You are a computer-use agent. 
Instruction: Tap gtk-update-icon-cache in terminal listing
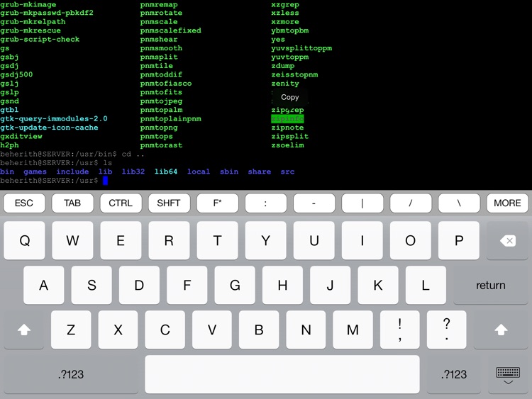[x=49, y=128]
